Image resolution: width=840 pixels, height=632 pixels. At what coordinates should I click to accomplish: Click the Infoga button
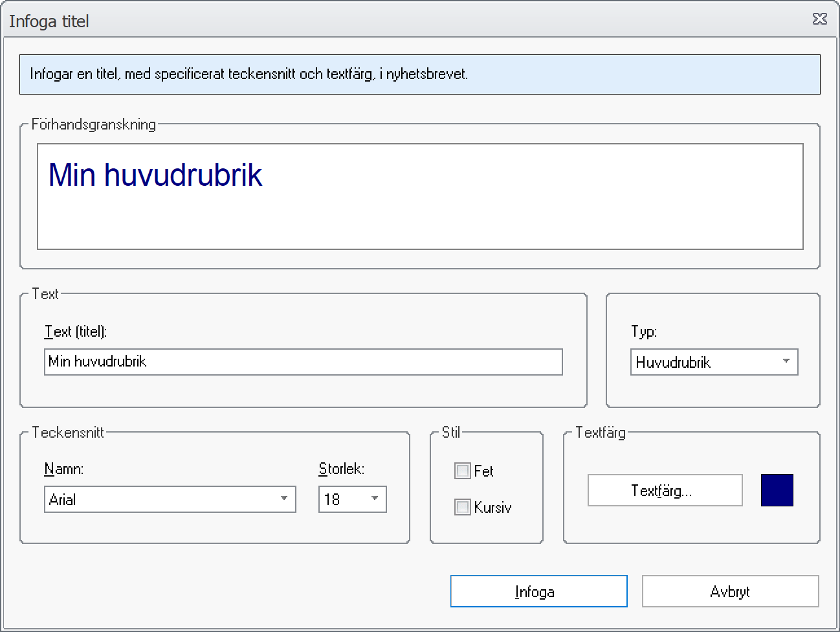(x=539, y=591)
